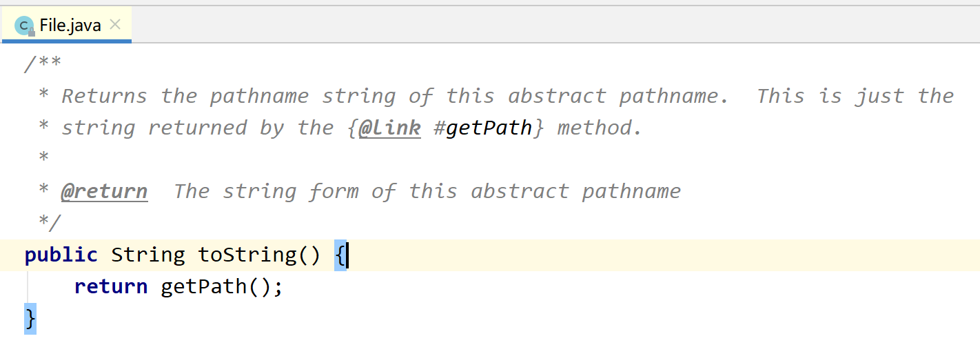Click the return keyword
The image size is (980, 354).
pyautogui.click(x=110, y=286)
